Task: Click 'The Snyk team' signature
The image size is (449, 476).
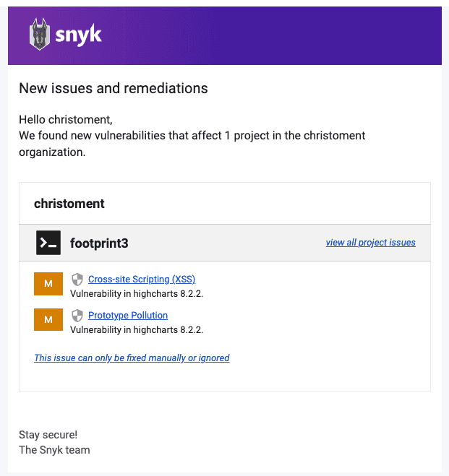Action: [54, 450]
